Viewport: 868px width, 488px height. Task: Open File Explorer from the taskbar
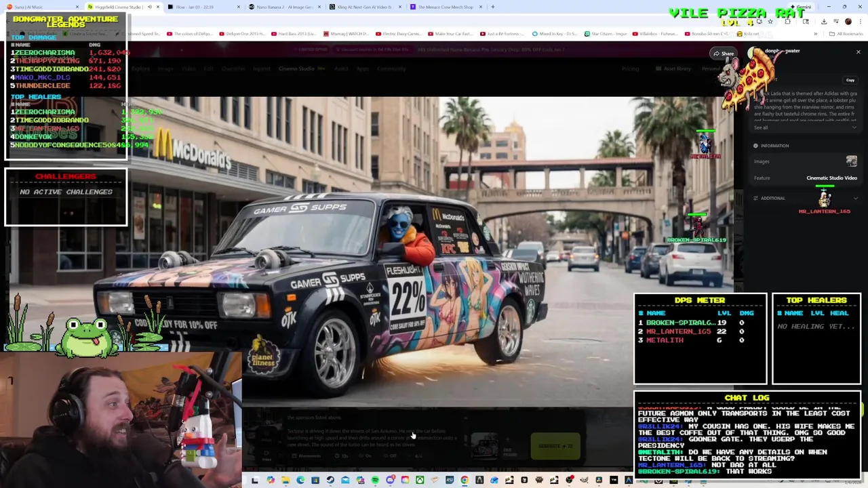[285, 480]
